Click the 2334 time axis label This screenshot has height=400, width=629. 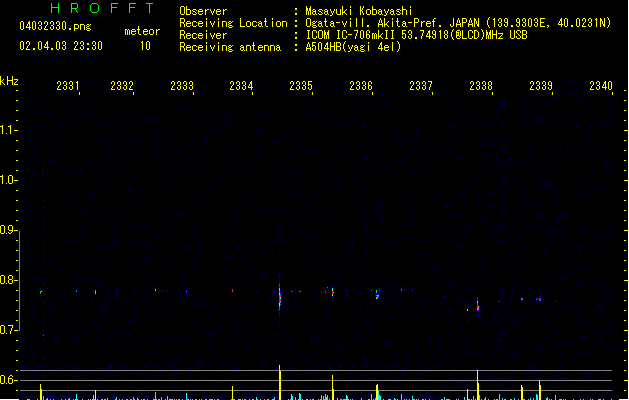241,85
